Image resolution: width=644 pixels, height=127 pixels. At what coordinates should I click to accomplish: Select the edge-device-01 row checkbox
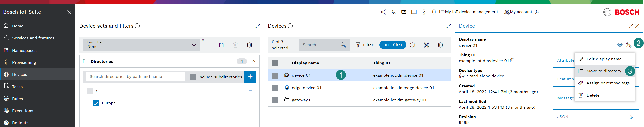275,88
